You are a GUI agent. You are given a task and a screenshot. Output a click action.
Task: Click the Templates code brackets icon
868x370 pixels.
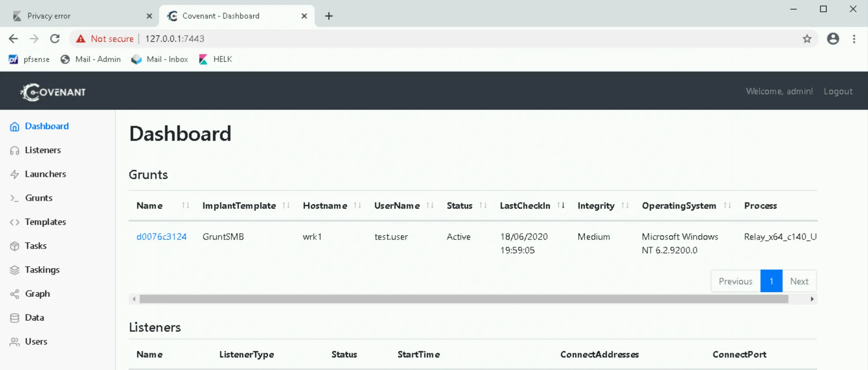(14, 222)
